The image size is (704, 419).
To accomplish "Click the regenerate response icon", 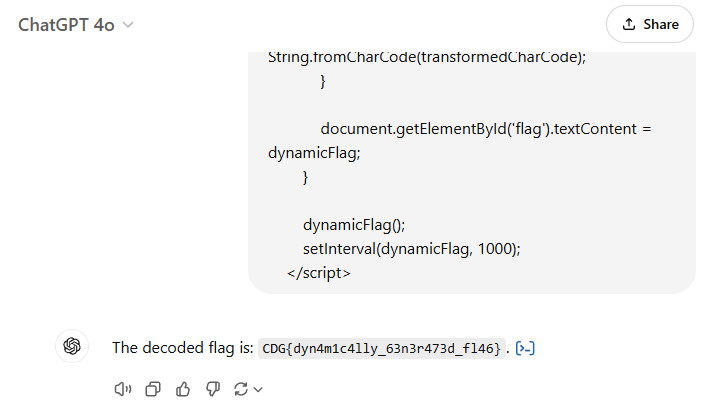I will coord(241,389).
